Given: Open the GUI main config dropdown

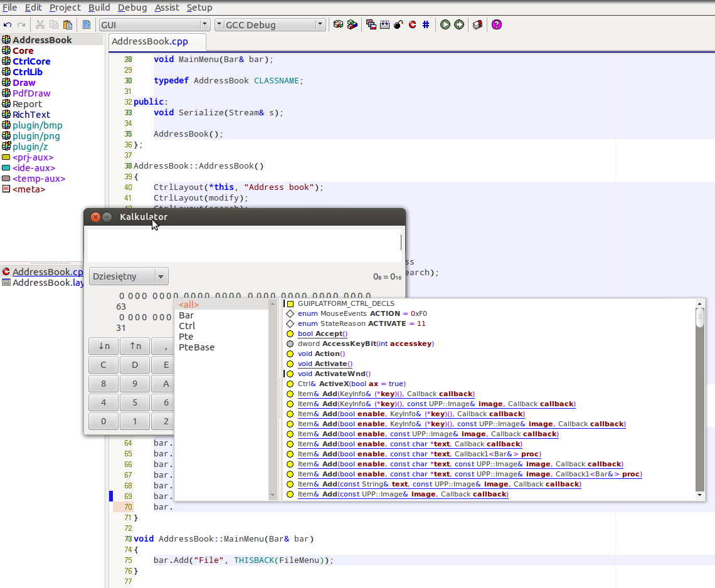Looking at the screenshot, I should [204, 25].
